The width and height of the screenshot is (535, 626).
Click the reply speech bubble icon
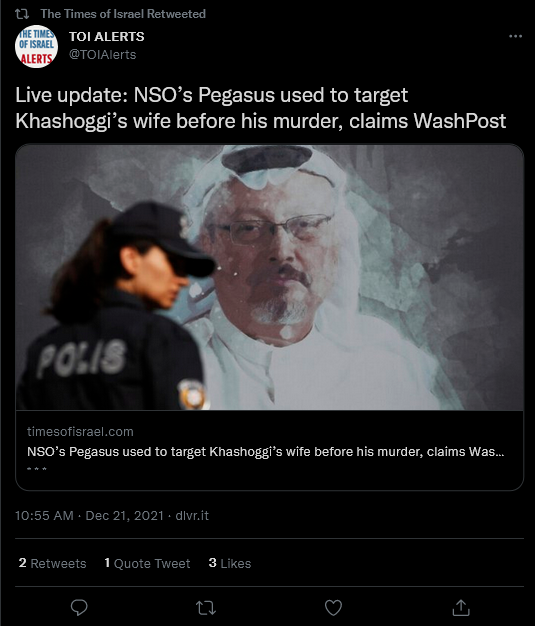pyautogui.click(x=79, y=608)
